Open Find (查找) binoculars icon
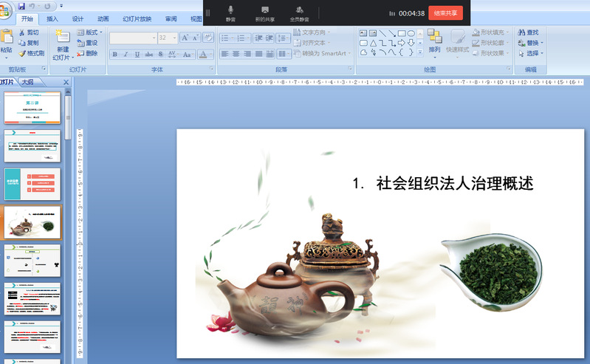The image size is (590, 364). (x=521, y=32)
